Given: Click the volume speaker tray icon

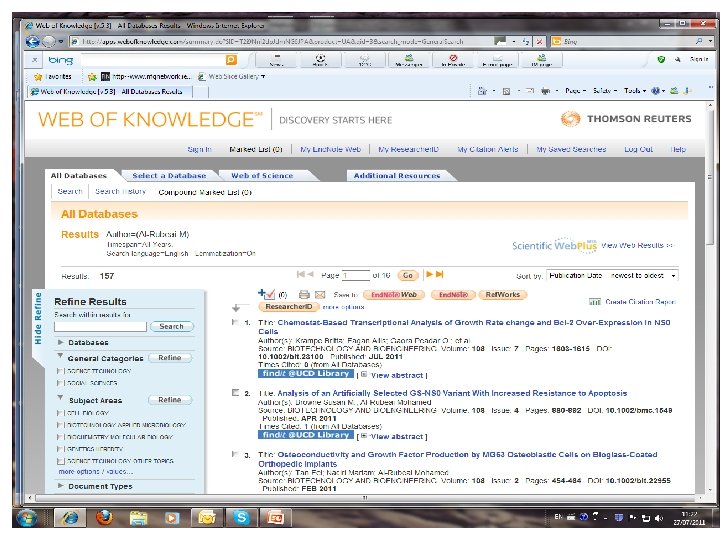Looking at the screenshot, I should [659, 518].
